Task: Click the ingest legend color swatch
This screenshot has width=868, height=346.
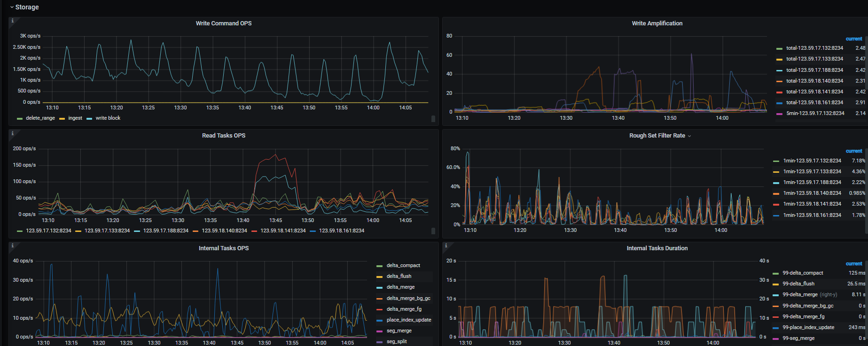Action: (x=62, y=119)
